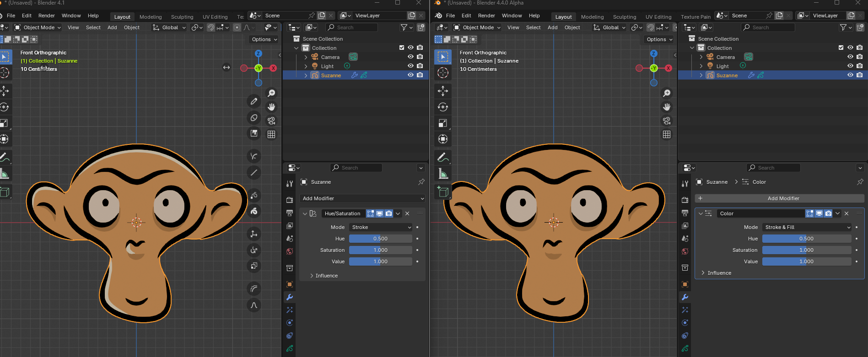The image size is (868, 357).
Task: Click Scene name field in Blender 4.4 header
Action: 746,16
